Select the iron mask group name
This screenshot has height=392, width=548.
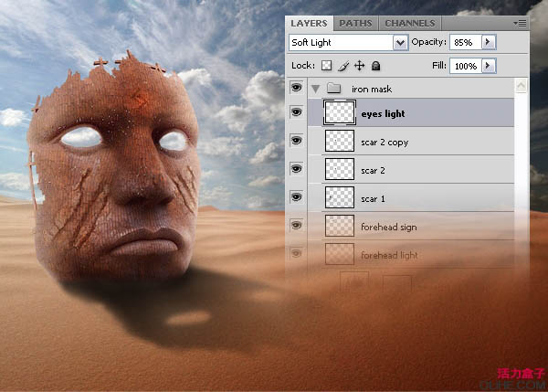coord(372,90)
